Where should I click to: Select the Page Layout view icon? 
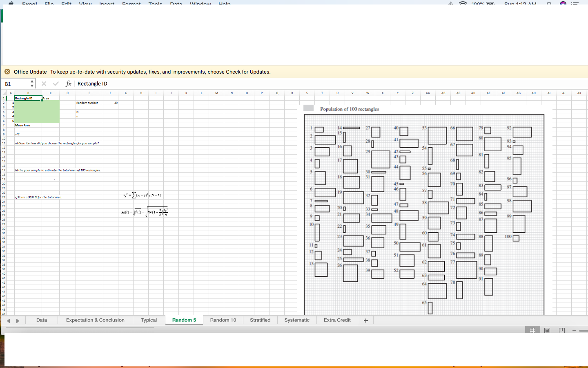pyautogui.click(x=547, y=330)
